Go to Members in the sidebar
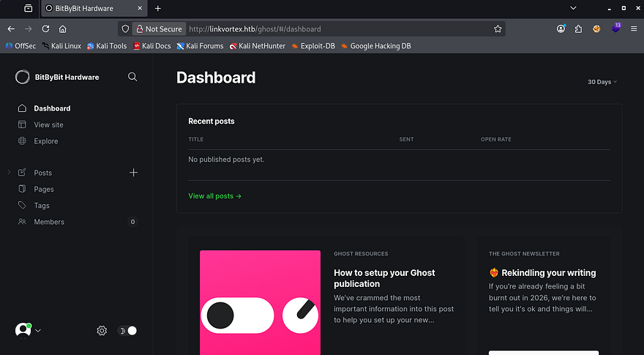Image resolution: width=644 pixels, height=355 pixels. coord(49,222)
